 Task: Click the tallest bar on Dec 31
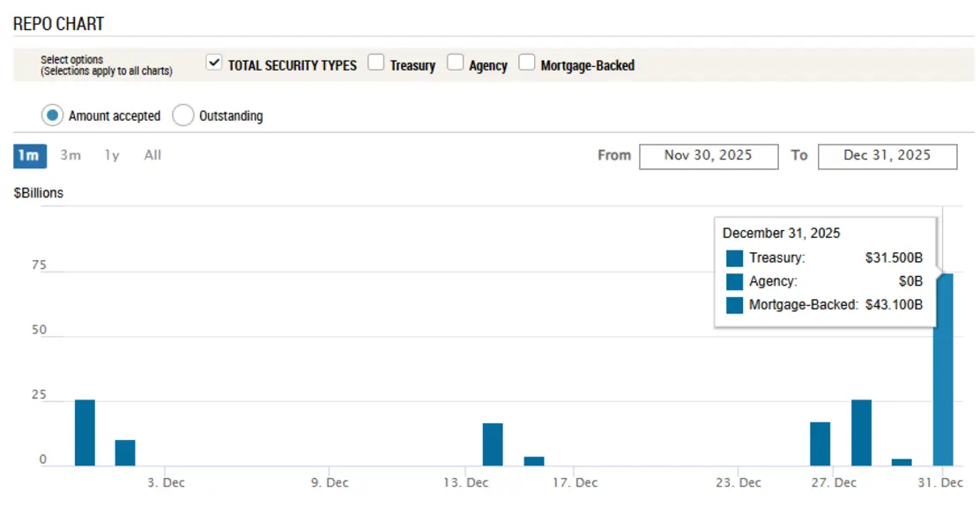(x=943, y=370)
